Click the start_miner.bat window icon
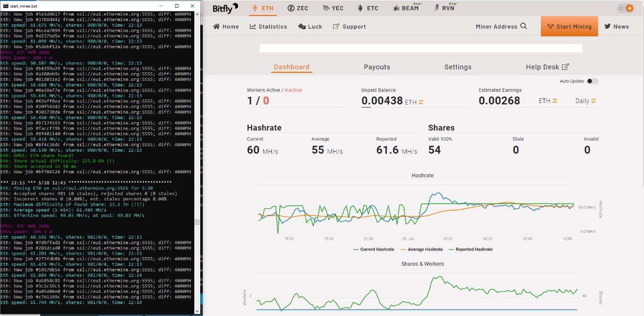The width and height of the screenshot is (644, 316). tap(5, 6)
